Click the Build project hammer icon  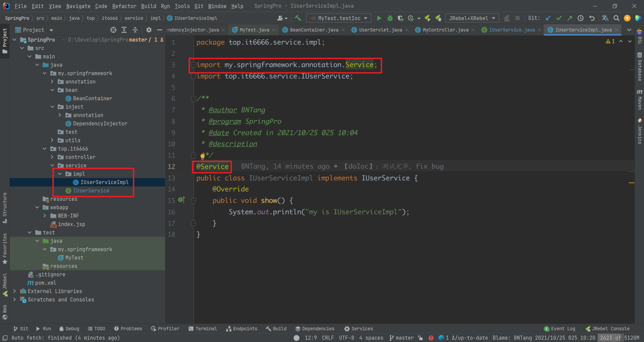pos(298,18)
